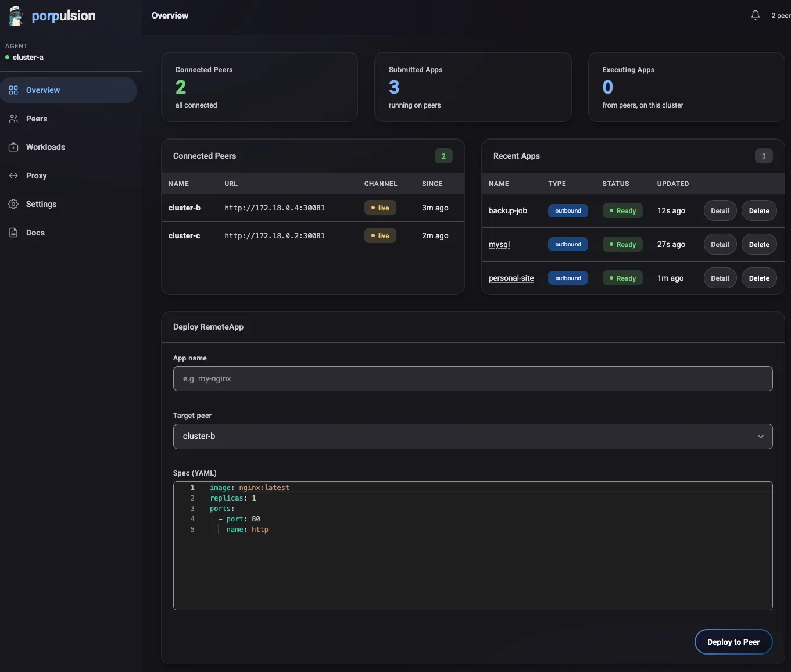View Detail for the mysql app
This screenshot has width=791, height=672.
[720, 245]
